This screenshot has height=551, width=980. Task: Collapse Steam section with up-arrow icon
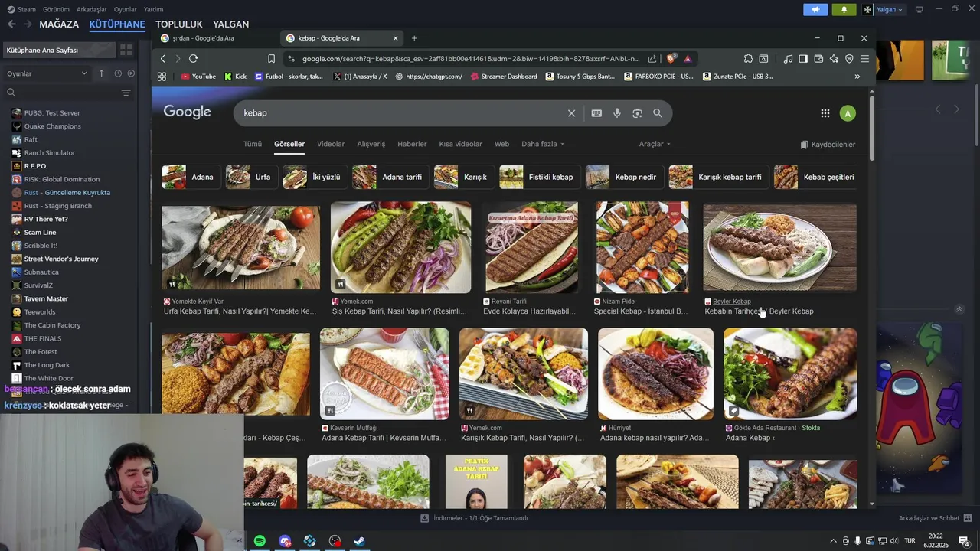point(959,309)
